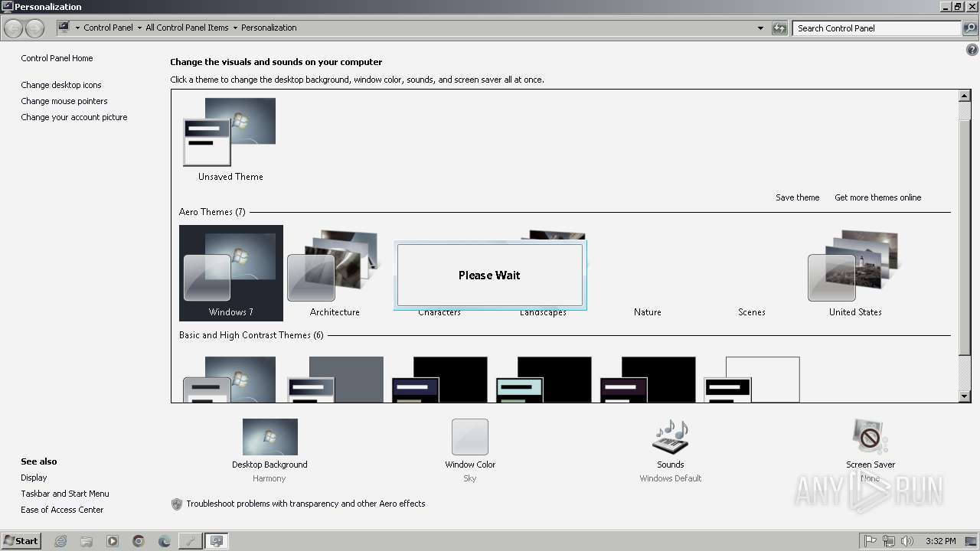
Task: Click the Personalization breadcrumb segment
Action: tap(269, 28)
